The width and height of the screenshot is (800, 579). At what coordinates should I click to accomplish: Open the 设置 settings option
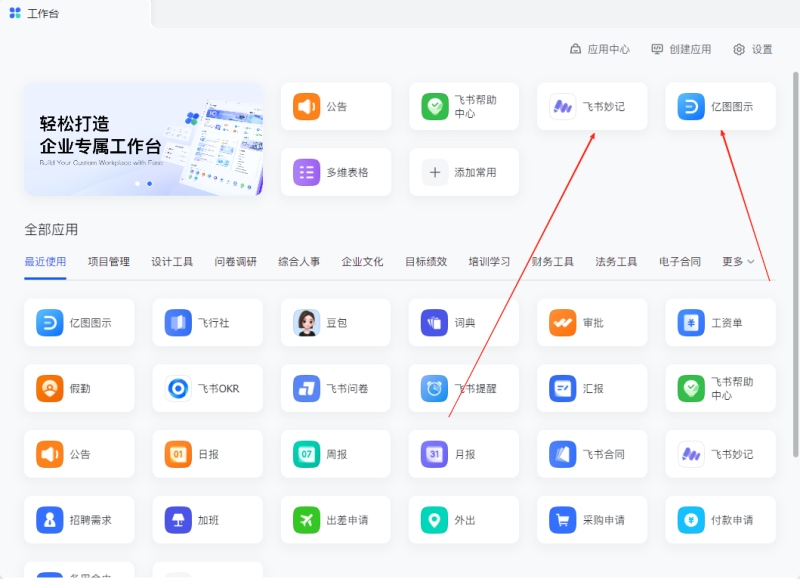[755, 48]
